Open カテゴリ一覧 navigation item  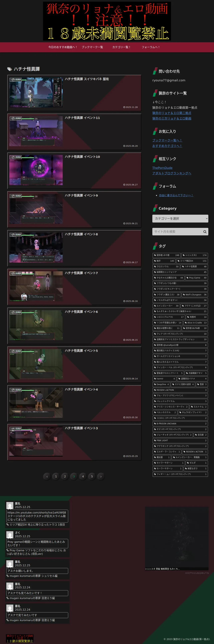click(x=121, y=47)
